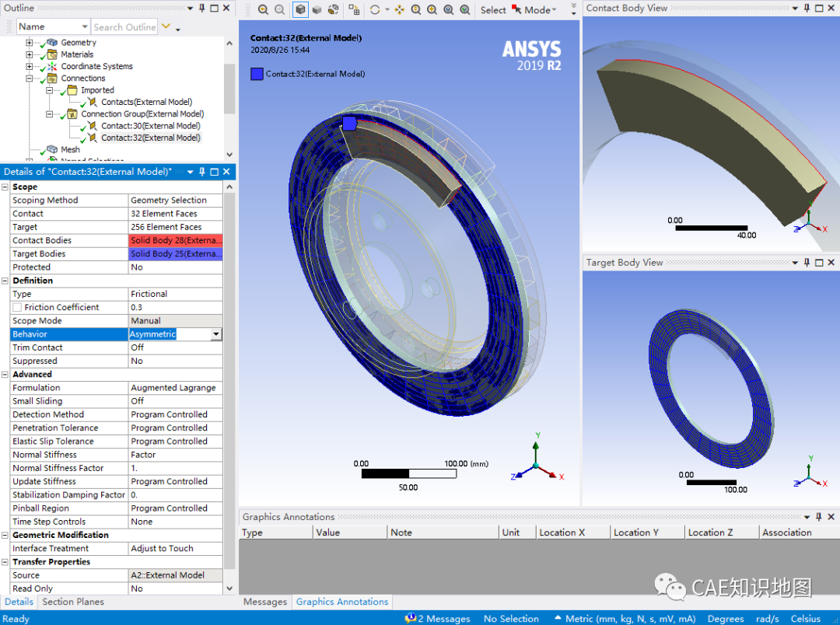Pin the Details panel
Screen dimensions: 840x625
(x=202, y=171)
